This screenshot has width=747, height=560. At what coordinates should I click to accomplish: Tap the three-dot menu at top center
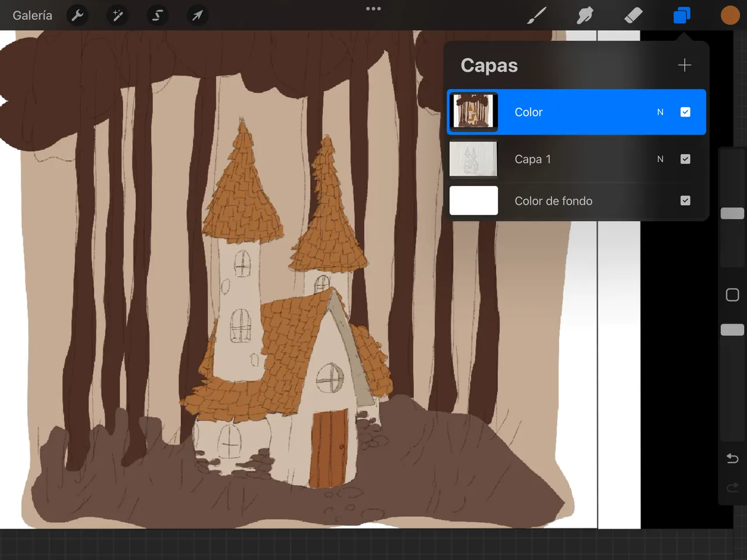pos(373,9)
